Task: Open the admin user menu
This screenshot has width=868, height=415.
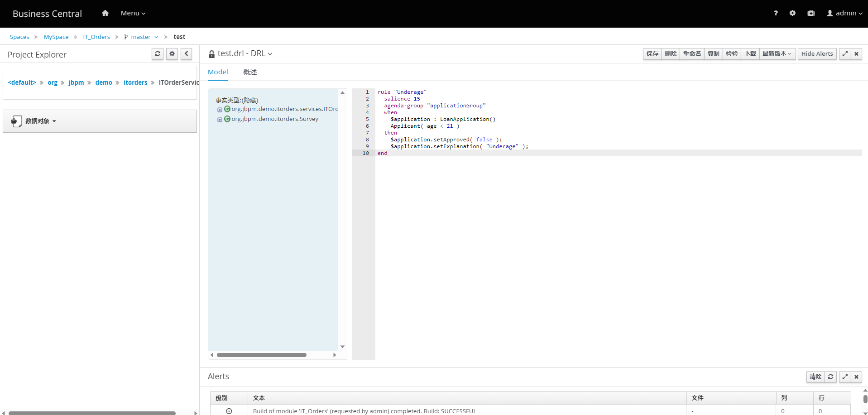Action: click(x=844, y=13)
